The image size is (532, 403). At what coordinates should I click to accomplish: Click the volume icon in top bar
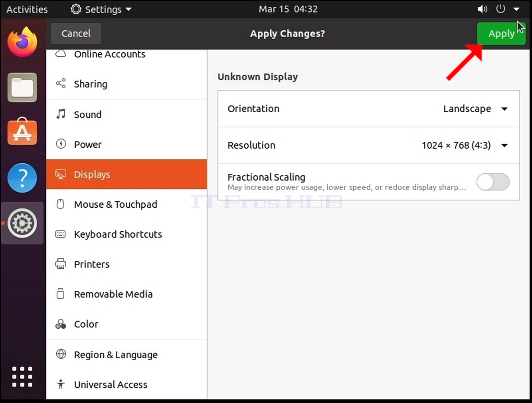pos(482,9)
